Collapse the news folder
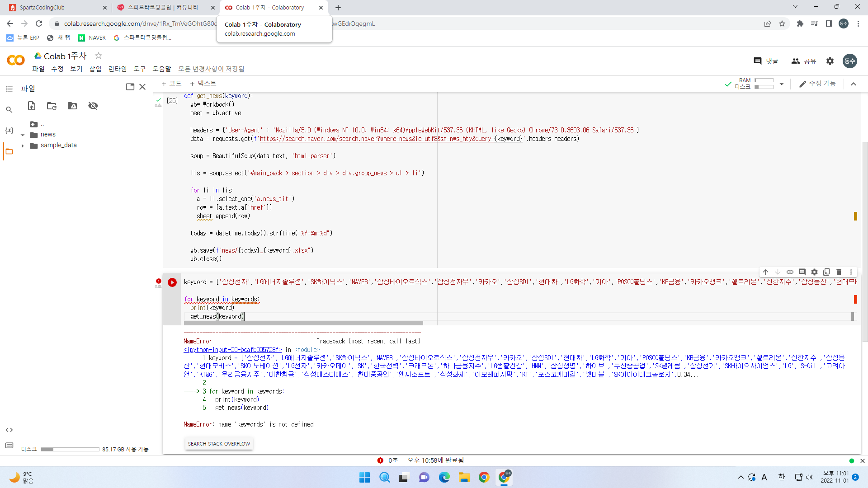This screenshot has height=488, width=868. click(23, 135)
